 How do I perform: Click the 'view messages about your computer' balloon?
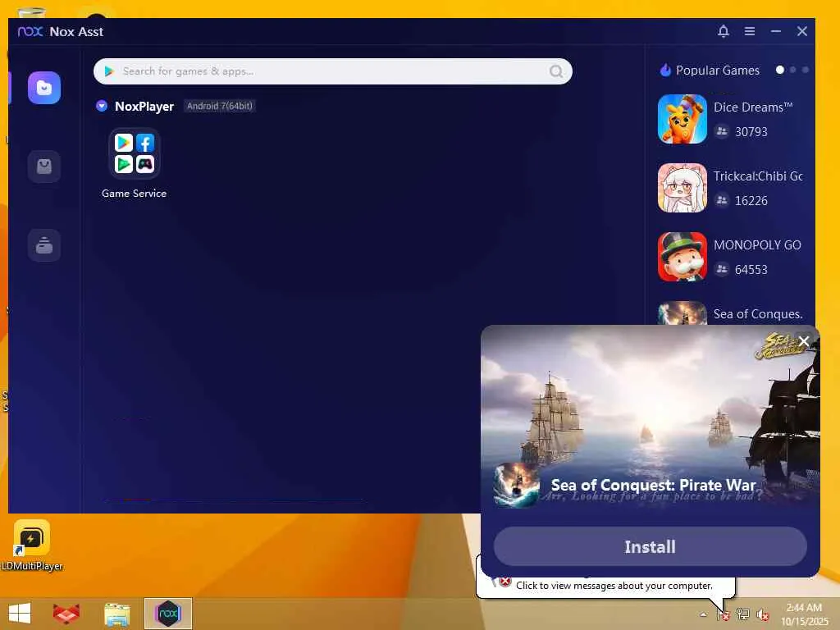pos(614,586)
